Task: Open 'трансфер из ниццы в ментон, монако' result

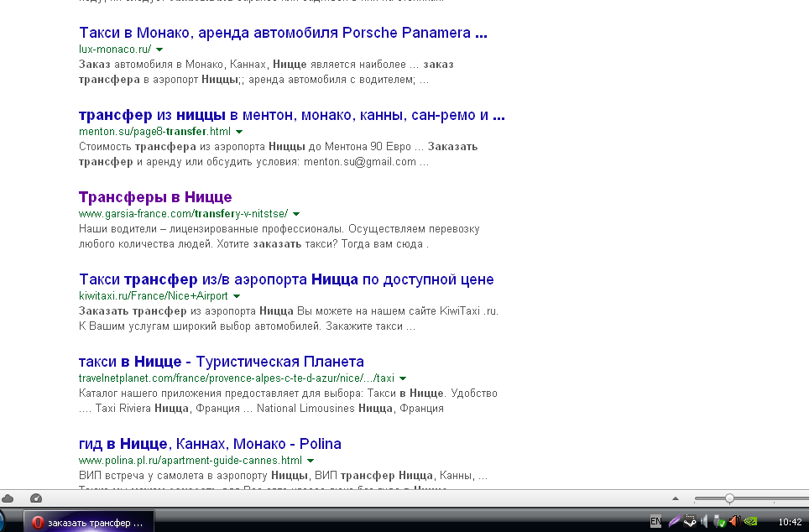Action: pos(291,115)
